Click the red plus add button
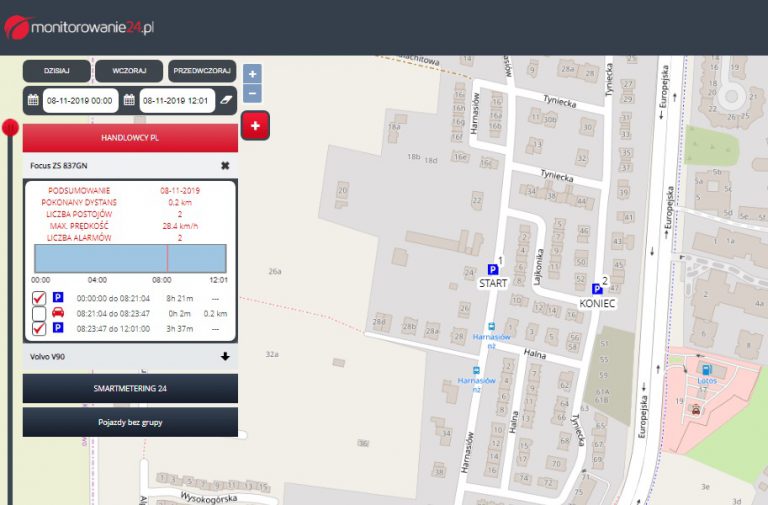 [x=255, y=125]
